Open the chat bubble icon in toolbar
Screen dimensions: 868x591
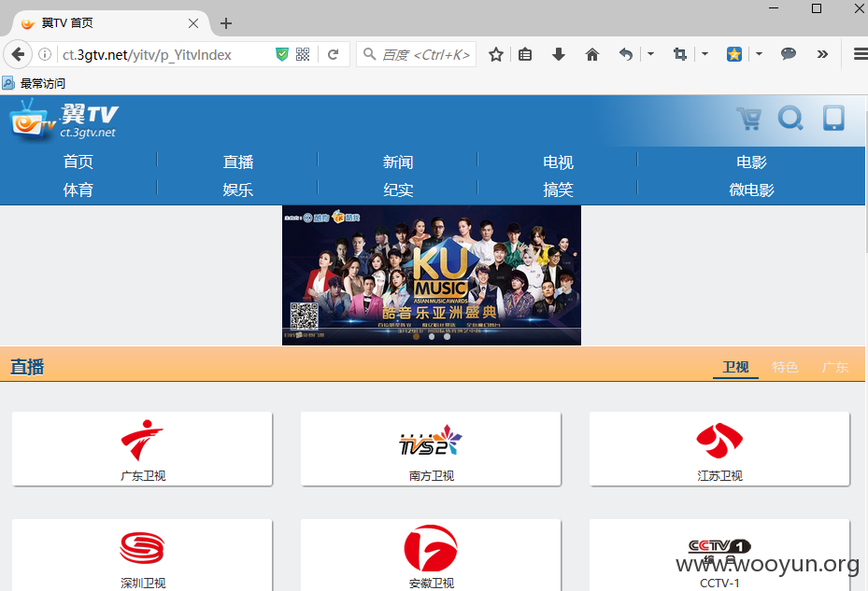coord(789,53)
